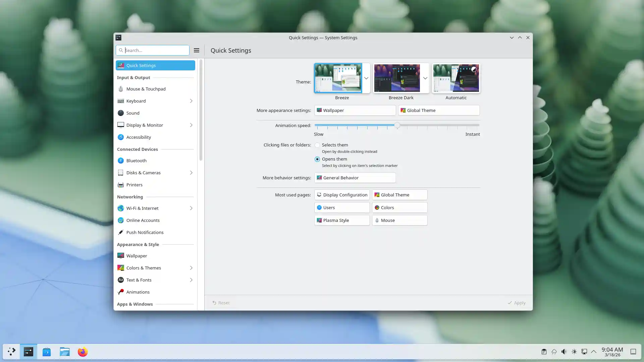Open Push Notifications settings

pyautogui.click(x=145, y=232)
